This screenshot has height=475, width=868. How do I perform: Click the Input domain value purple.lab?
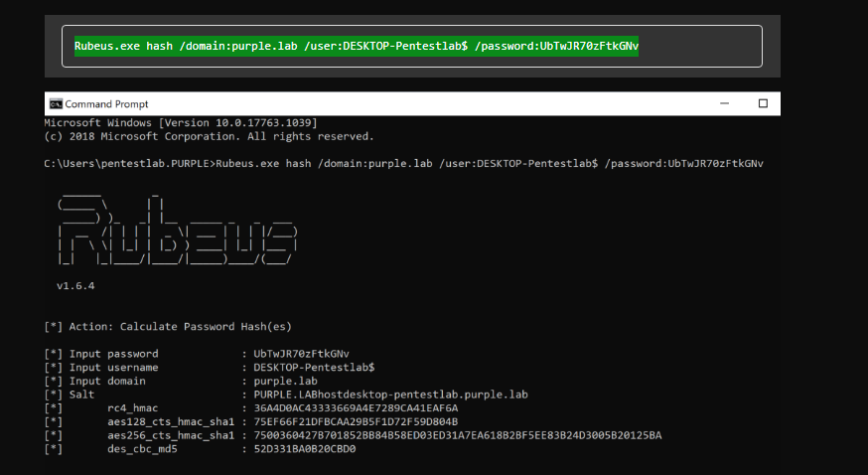(286, 382)
